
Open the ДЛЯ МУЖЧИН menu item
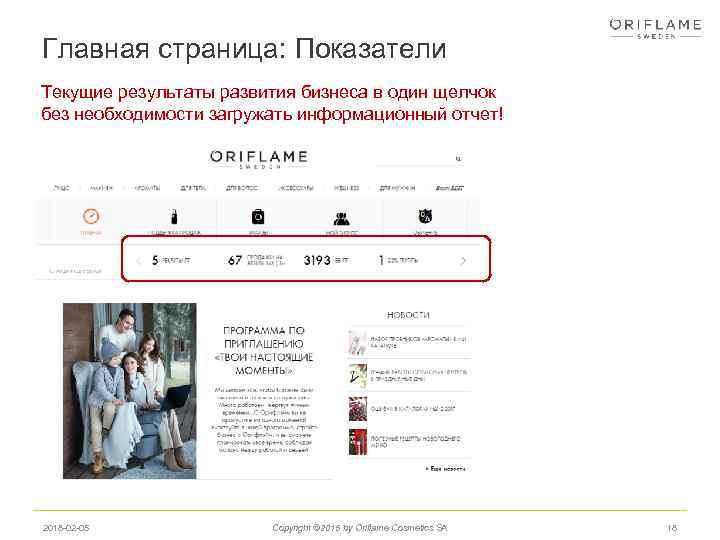click(397, 188)
